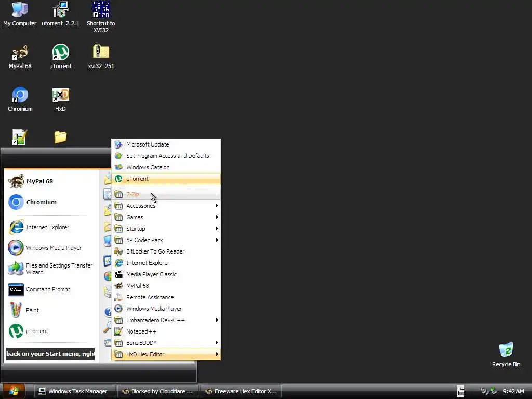This screenshot has height=399, width=532.
Task: Open Files and Settings Transfer Wizard
Action: (x=51, y=269)
